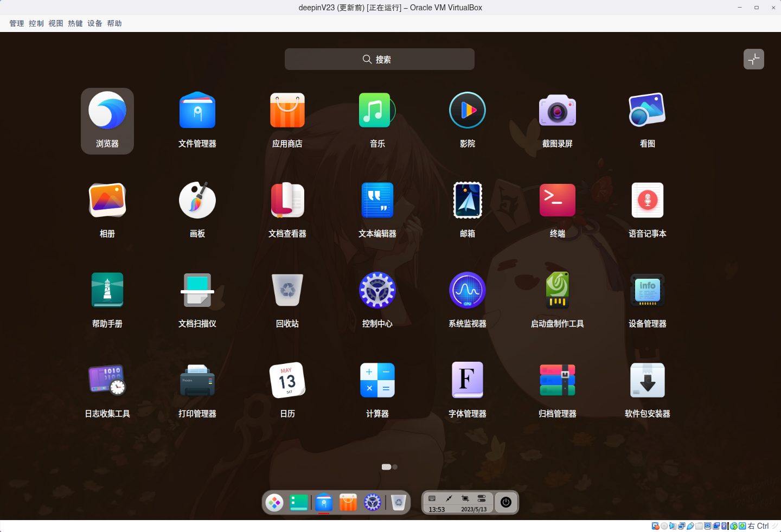Open the 设备 menu in VirtualBox
Screen dimensions: 781x532
(x=94, y=23)
